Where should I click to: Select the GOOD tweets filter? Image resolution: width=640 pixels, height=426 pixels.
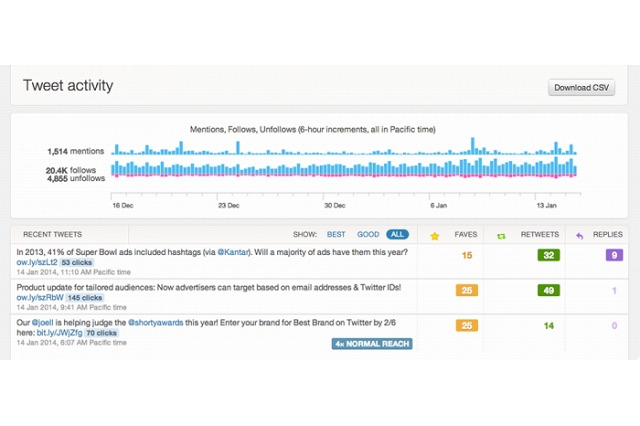point(368,234)
